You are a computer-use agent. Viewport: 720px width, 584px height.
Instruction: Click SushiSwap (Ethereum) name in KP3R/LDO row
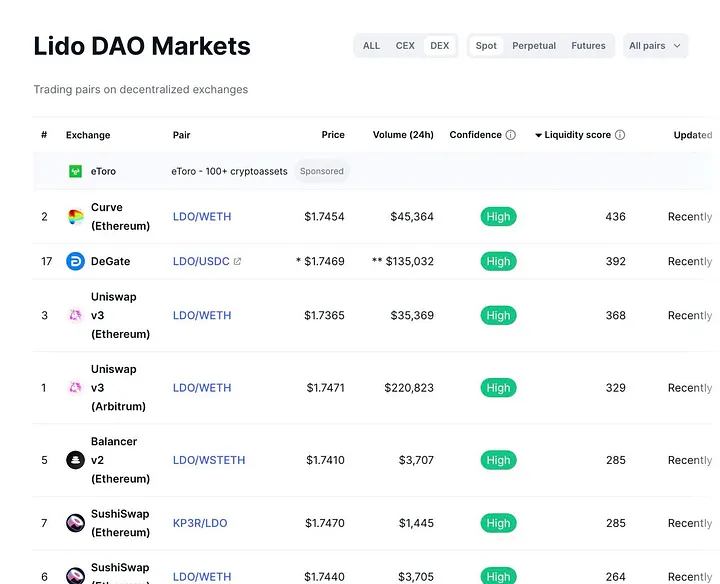pos(120,523)
